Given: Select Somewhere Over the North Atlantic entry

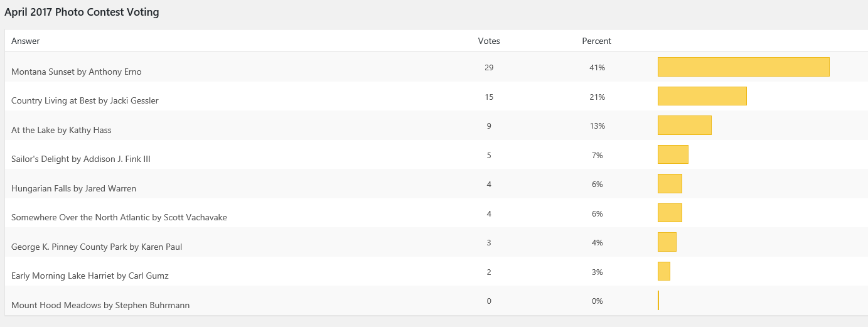Looking at the screenshot, I should tap(119, 217).
